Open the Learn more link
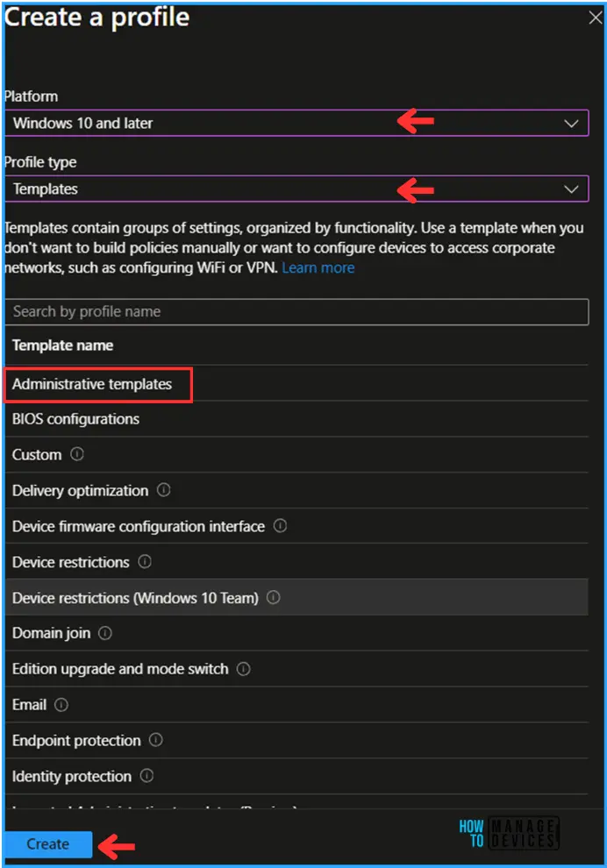Viewport: 607px width, 868px height. coord(318,267)
